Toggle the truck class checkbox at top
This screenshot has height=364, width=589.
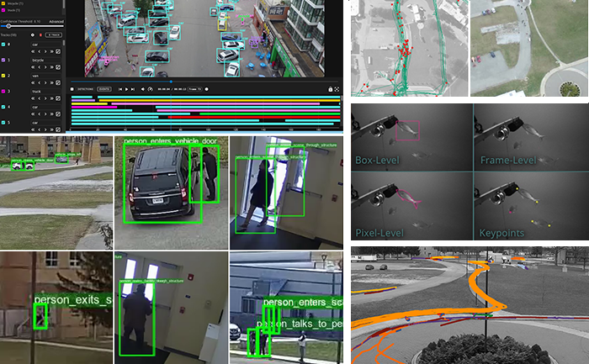pos(3,10)
